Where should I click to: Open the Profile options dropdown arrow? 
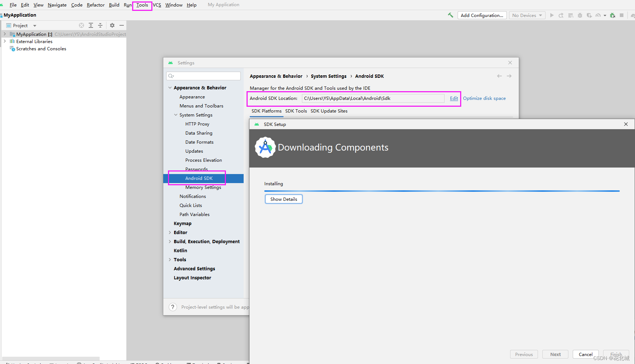tap(605, 16)
